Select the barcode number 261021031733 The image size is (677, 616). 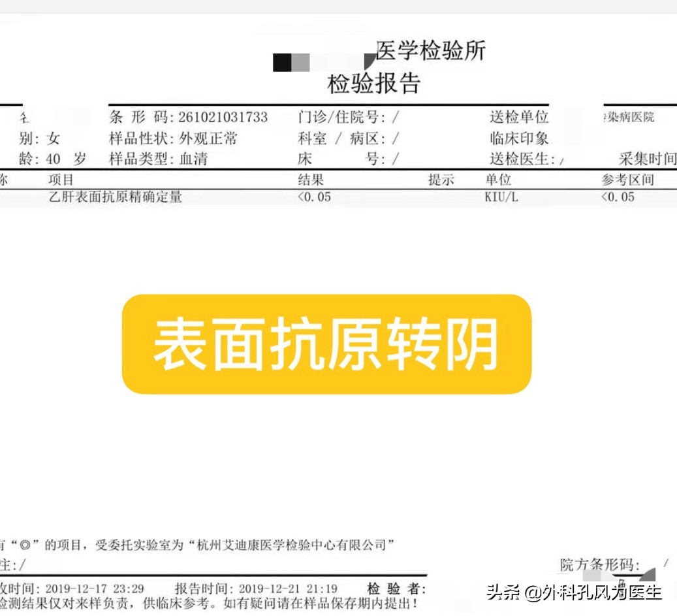click(x=223, y=118)
